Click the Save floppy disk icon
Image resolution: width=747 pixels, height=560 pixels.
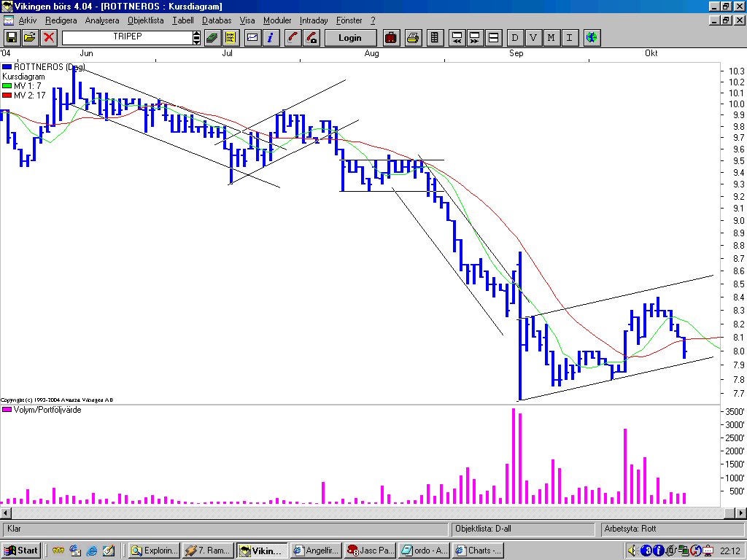12,38
